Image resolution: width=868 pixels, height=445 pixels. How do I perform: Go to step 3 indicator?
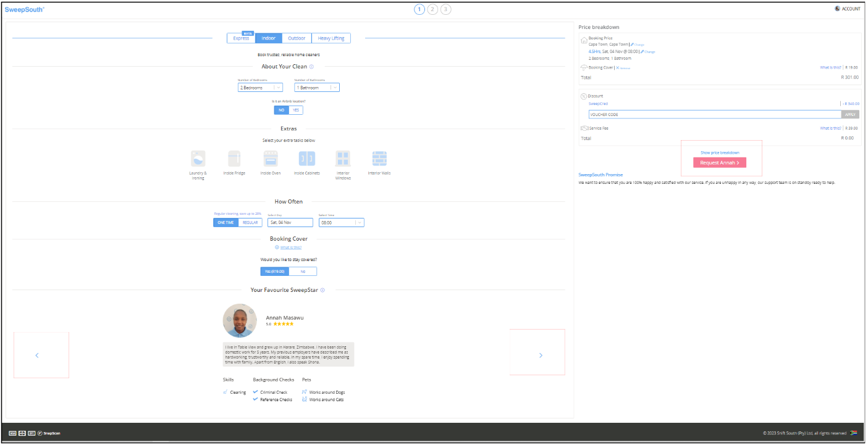(445, 9)
